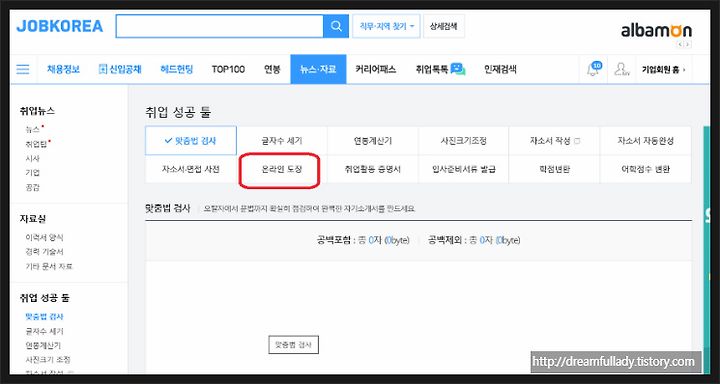The image size is (720, 384).
Task: Open the TOP100 menu
Action: click(228, 69)
